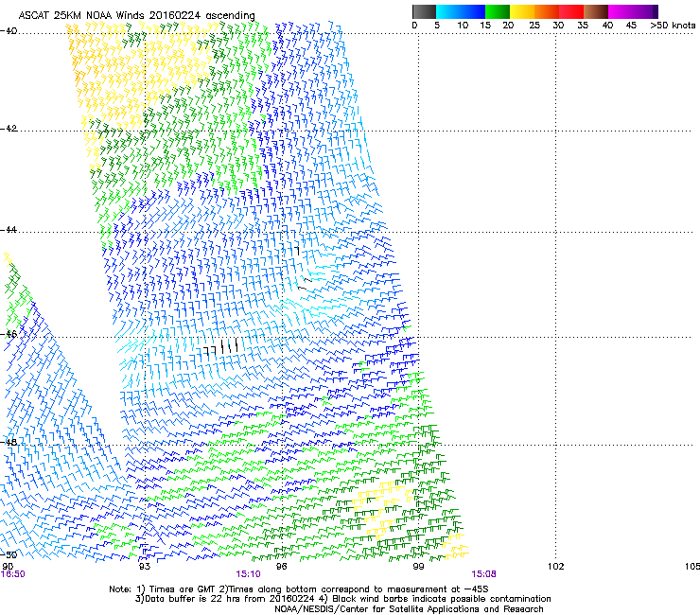
Task: Click the latitude label '-46'
Action: coord(9,334)
